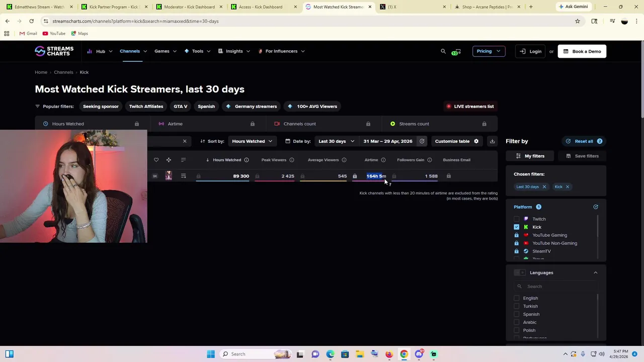
Task: Click info icon beside Peak Viewers column
Action: point(292,160)
